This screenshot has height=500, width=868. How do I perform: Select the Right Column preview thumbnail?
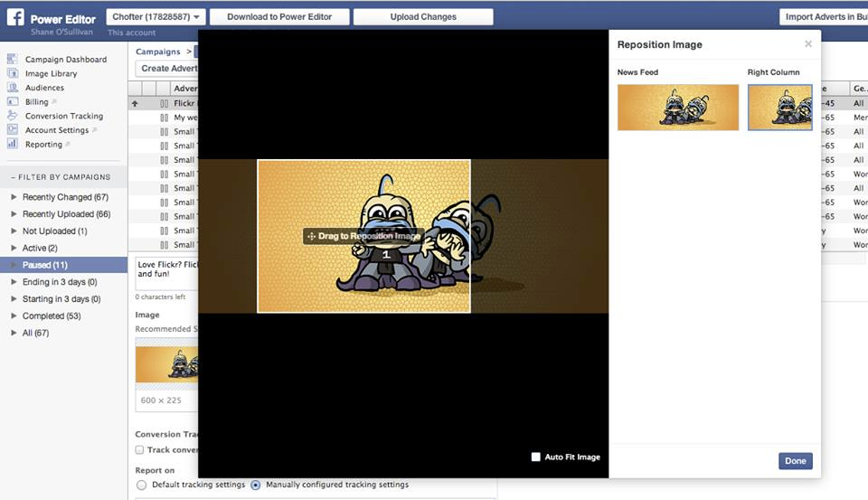coord(780,108)
